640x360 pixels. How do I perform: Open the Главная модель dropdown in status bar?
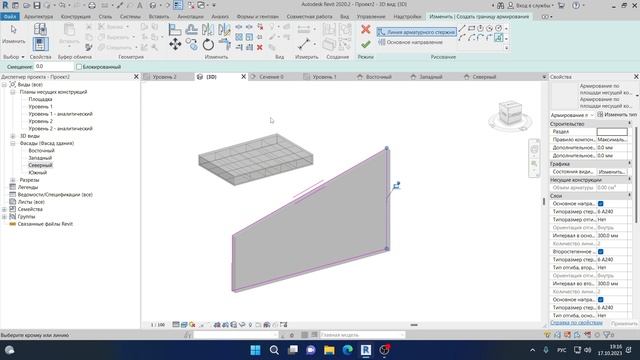click(x=362, y=335)
